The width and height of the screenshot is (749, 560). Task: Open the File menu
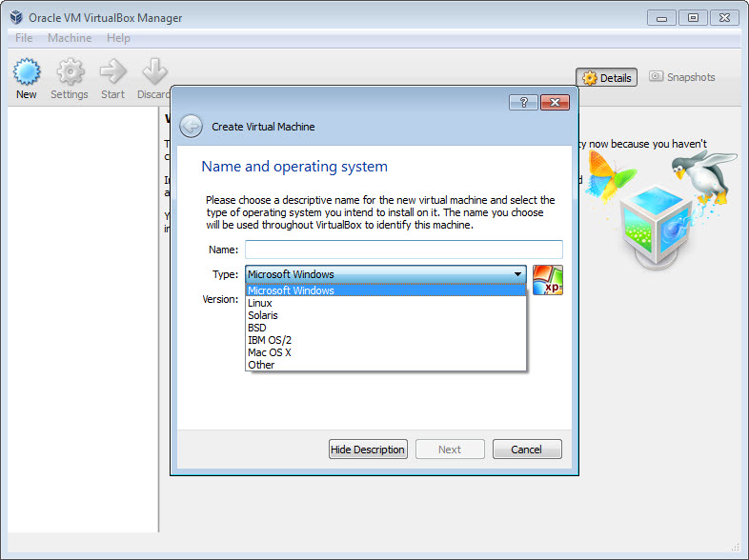click(x=24, y=38)
